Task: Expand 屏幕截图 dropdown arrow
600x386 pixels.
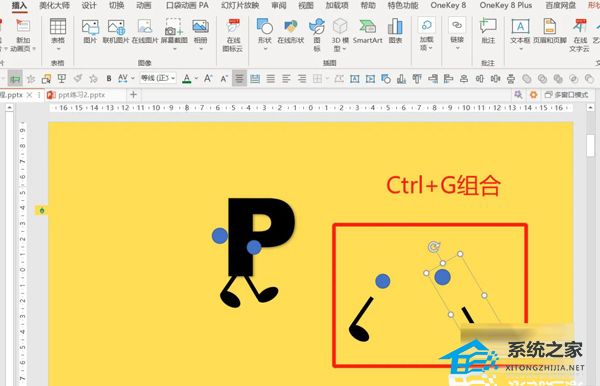Action: point(174,49)
